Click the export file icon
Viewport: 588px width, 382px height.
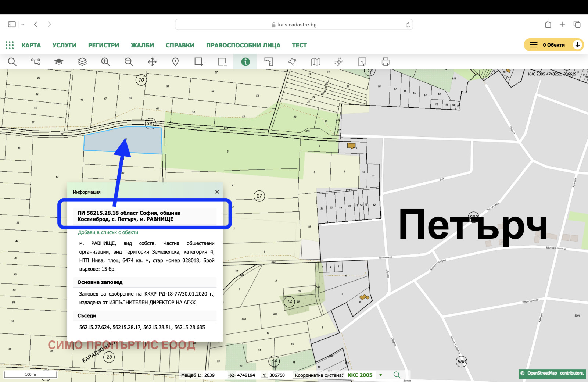click(362, 62)
